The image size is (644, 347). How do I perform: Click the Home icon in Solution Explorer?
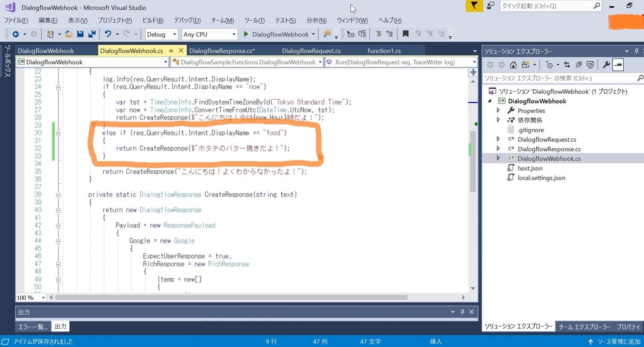coord(513,64)
